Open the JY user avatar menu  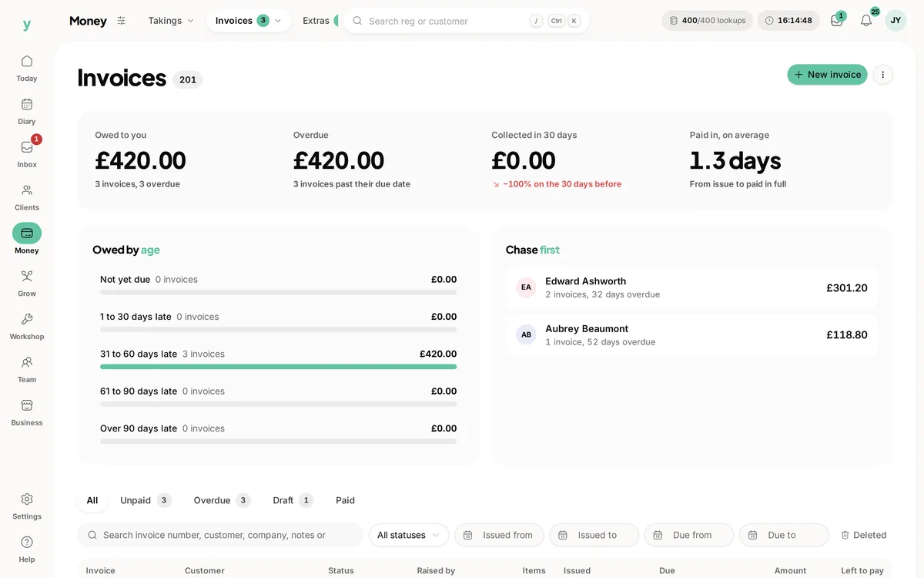[896, 21]
